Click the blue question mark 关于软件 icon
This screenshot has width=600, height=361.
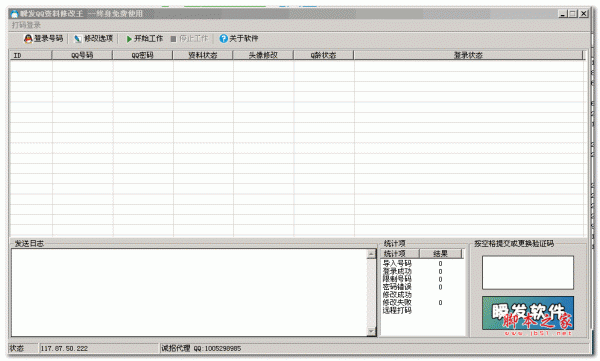223,38
